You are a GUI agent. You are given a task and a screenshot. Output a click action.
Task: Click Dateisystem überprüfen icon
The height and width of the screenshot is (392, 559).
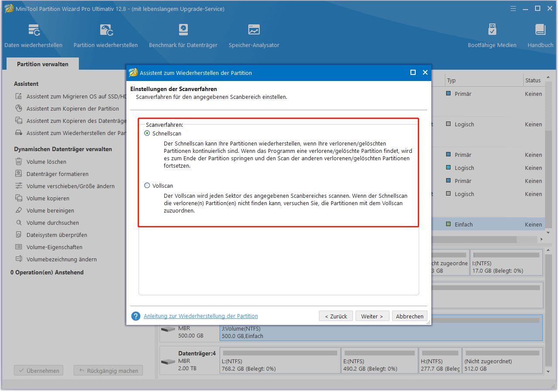click(x=19, y=235)
